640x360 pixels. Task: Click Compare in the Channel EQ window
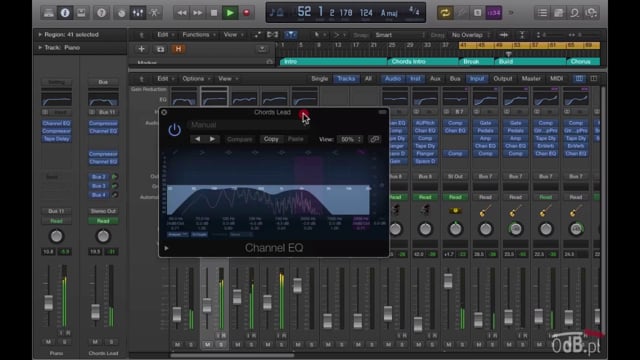240,139
